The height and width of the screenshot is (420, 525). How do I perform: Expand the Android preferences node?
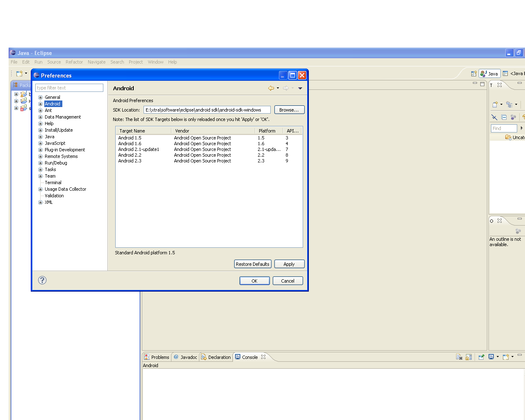41,104
